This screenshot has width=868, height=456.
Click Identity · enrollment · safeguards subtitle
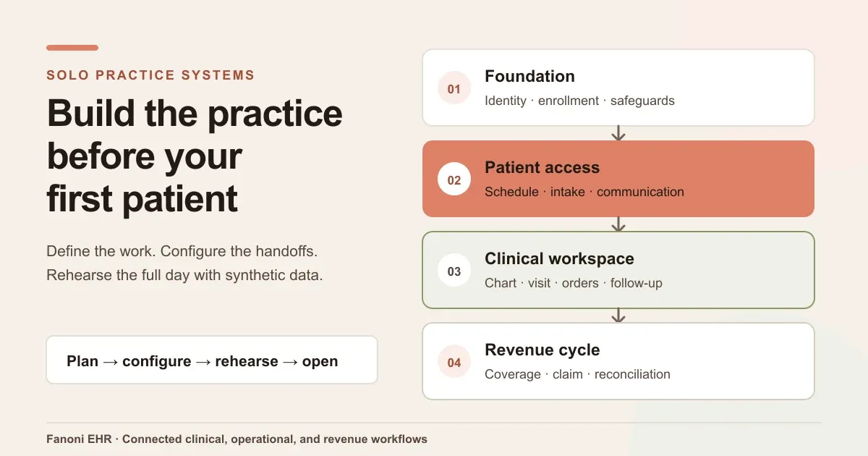[x=579, y=101]
